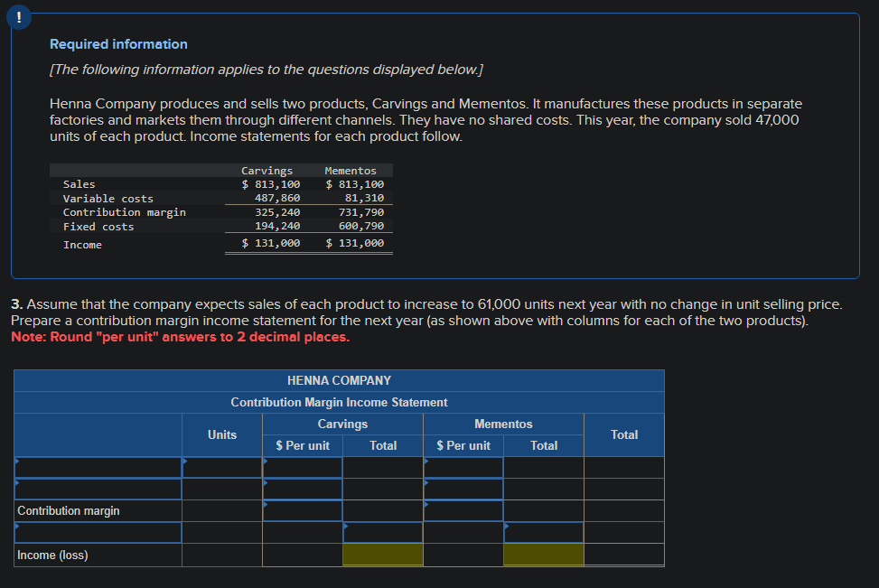Click 'Fixed costs' label in data table

[98, 227]
